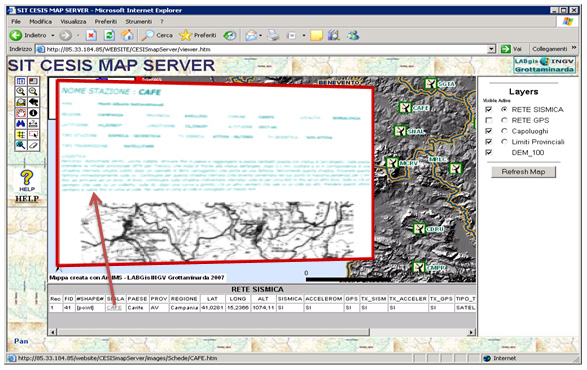The image size is (587, 370).
Task: Open the address bar dropdown arrow
Action: (x=492, y=49)
